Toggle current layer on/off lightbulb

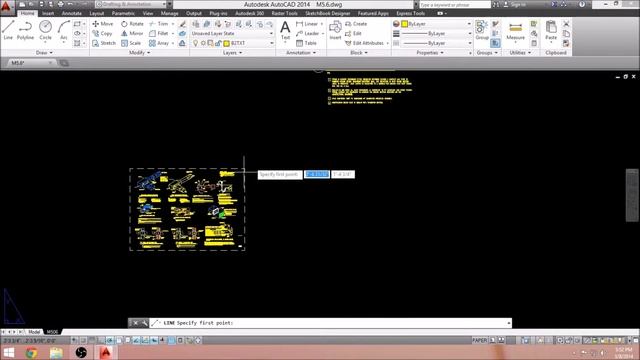pos(196,43)
